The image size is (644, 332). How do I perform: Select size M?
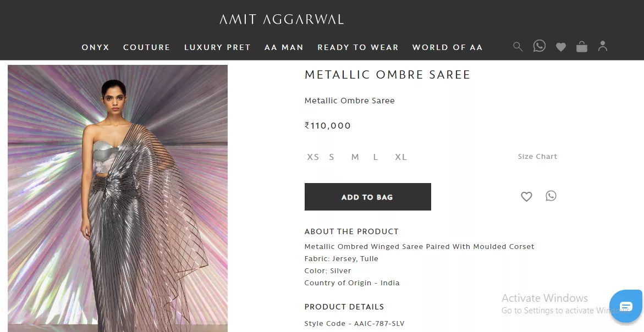(355, 157)
